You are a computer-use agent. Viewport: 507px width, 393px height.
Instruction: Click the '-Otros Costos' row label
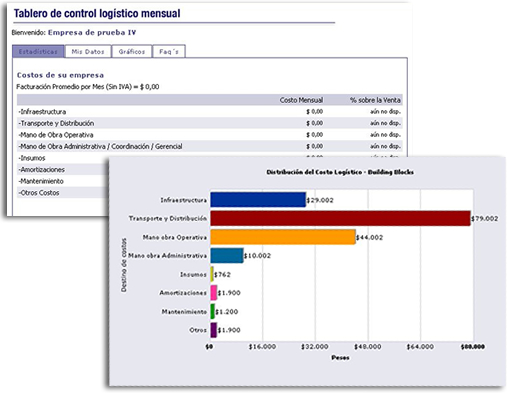point(39,193)
